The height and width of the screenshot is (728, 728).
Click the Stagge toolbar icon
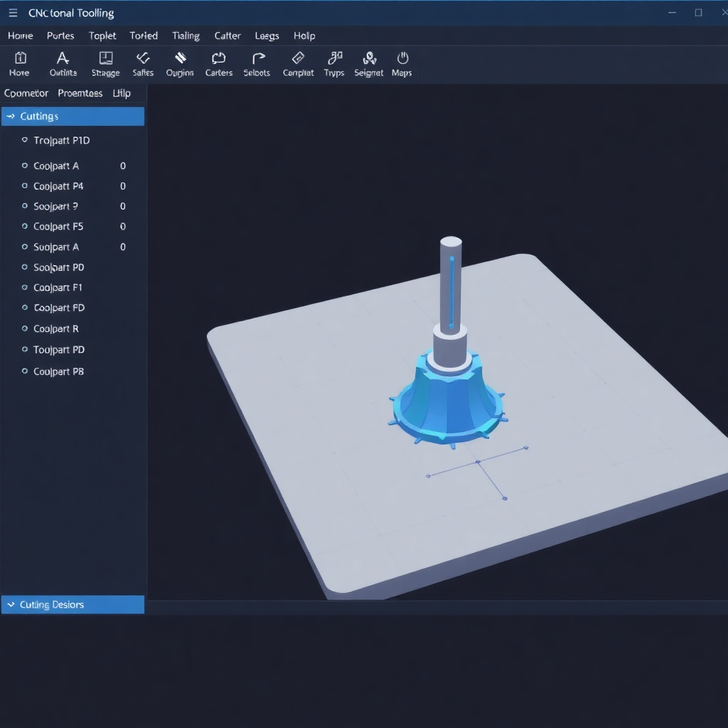(x=105, y=64)
